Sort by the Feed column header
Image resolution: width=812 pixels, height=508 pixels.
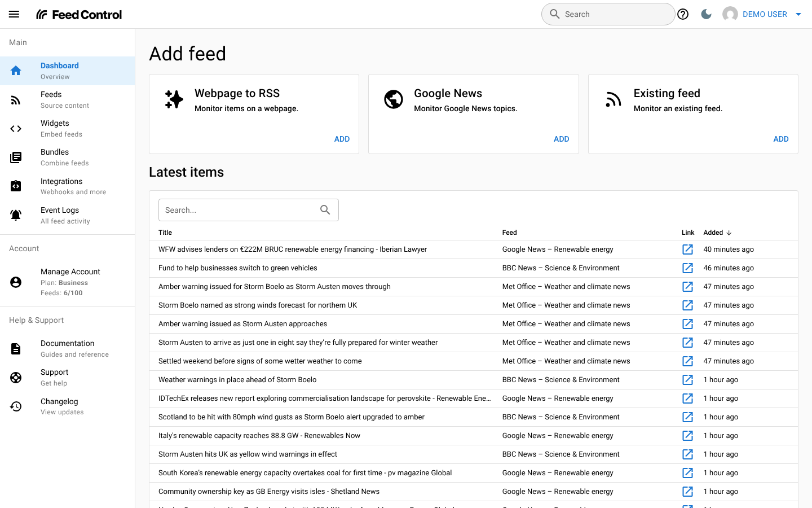[510, 233]
